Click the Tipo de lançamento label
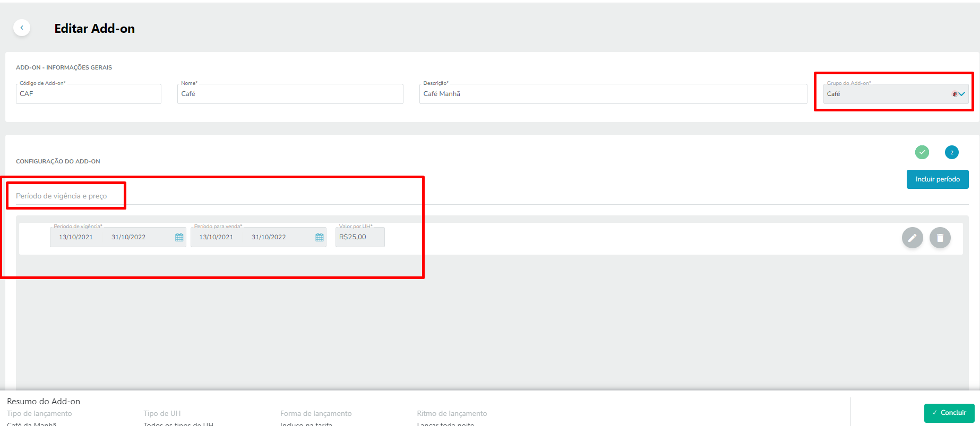Screen dimensions: 980x426 point(39,414)
